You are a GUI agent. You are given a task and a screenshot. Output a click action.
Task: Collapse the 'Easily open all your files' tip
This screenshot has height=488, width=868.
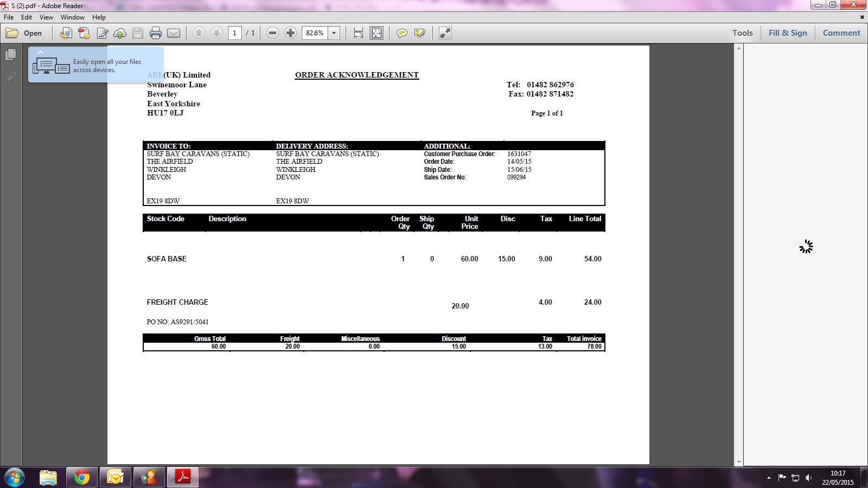pos(40,52)
